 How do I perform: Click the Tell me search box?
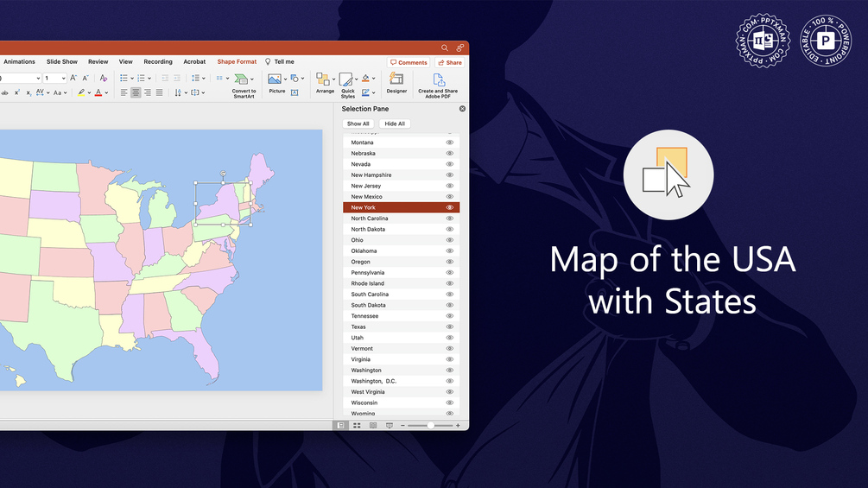(x=280, y=62)
